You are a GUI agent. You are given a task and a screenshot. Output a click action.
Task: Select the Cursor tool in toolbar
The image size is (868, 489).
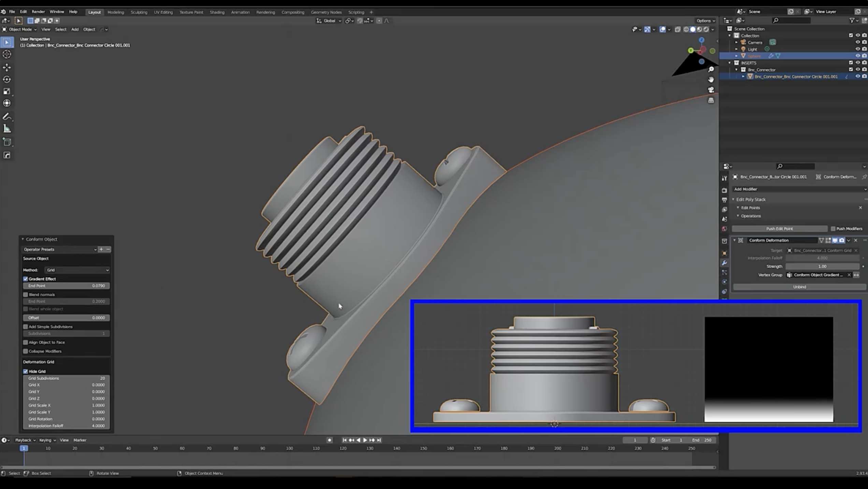(7, 54)
